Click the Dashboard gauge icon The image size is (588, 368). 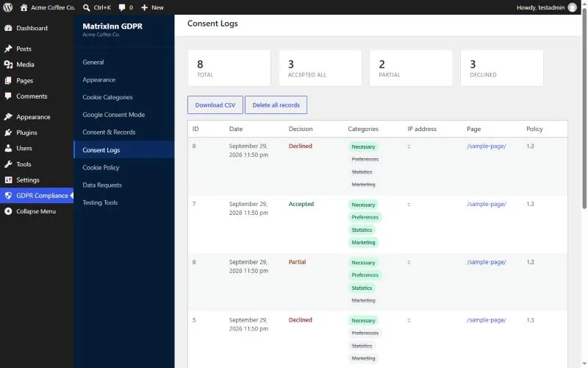point(8,28)
